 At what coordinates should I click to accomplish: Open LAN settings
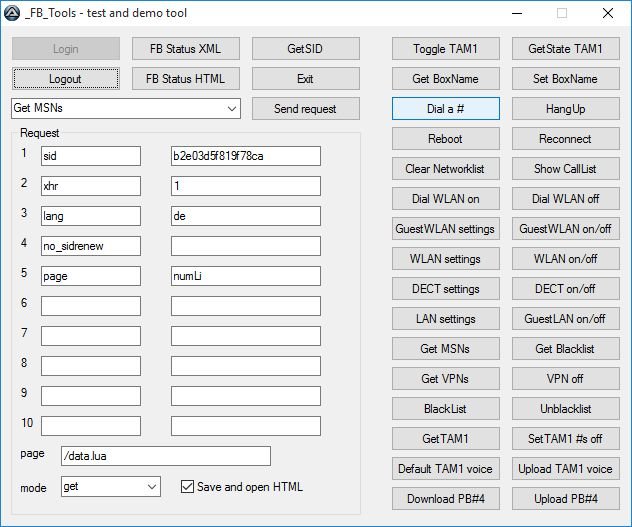(x=446, y=319)
